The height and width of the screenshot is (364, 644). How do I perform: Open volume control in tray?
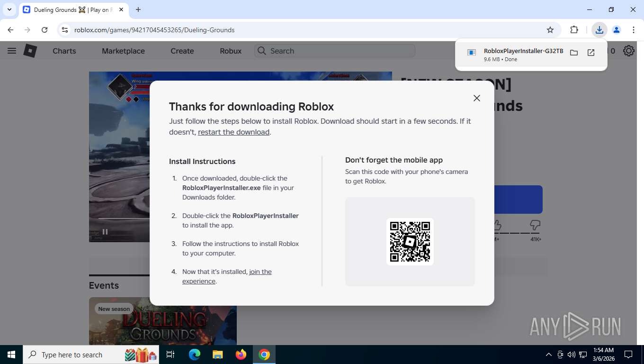pyautogui.click(x=572, y=355)
